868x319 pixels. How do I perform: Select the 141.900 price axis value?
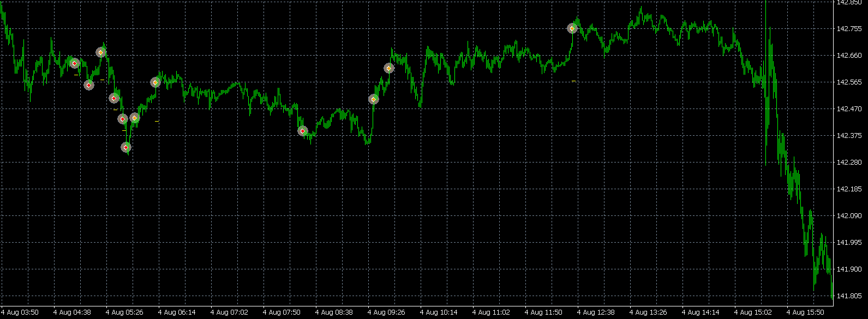(848, 269)
